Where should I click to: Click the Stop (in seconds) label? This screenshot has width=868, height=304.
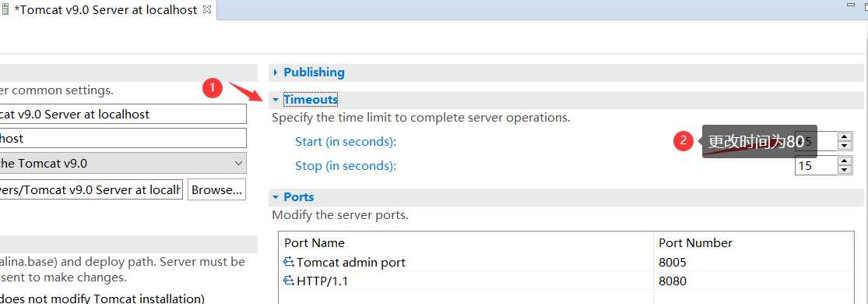coord(346,166)
